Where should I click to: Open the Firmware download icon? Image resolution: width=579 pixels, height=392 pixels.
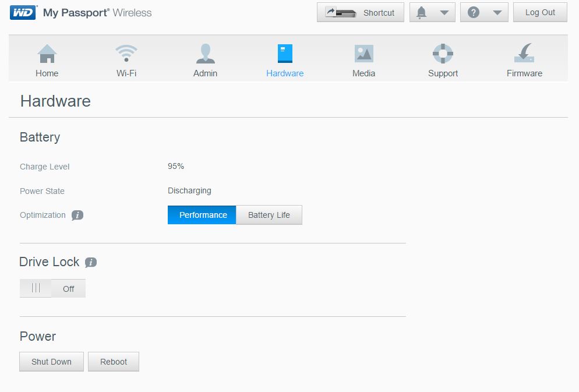point(524,53)
